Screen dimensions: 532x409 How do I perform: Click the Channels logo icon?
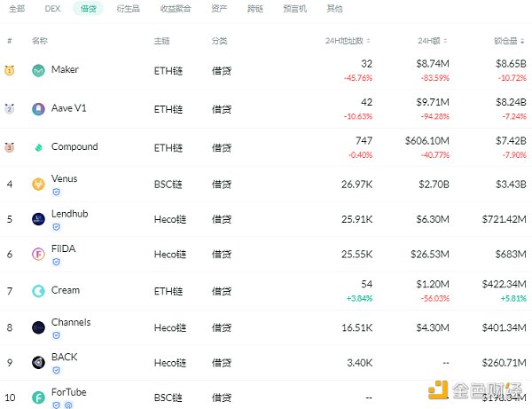pos(38,327)
